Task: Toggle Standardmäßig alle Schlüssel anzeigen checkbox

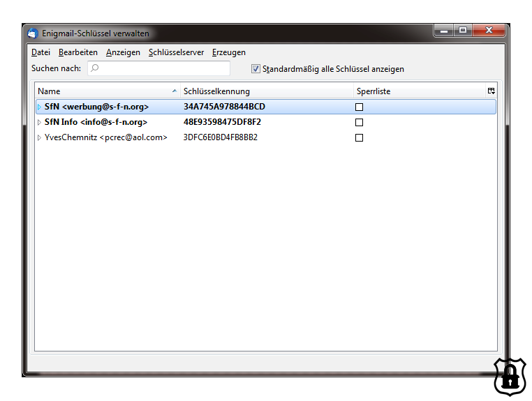Action: (x=256, y=69)
